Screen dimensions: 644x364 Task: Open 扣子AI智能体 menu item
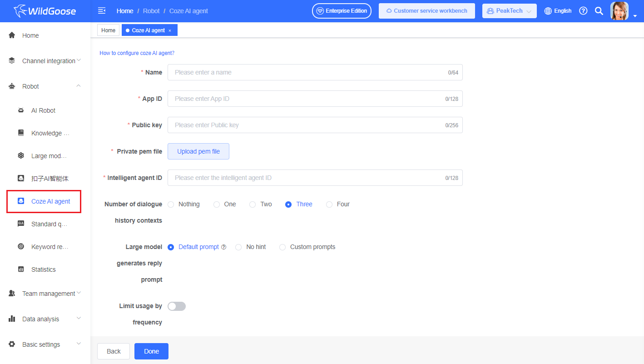[x=45, y=179]
